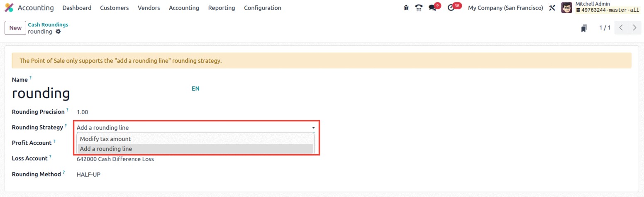Open the VoIP phone icon
644x197 pixels.
pos(419,8)
